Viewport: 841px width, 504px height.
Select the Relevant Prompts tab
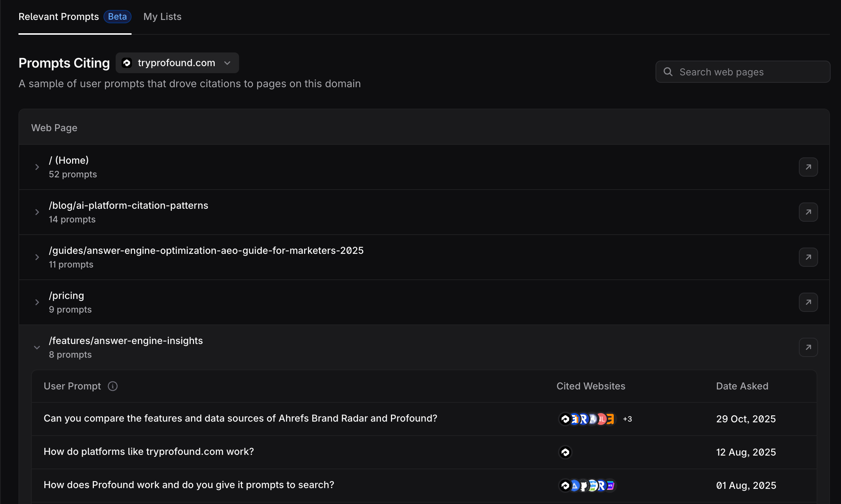(x=58, y=17)
